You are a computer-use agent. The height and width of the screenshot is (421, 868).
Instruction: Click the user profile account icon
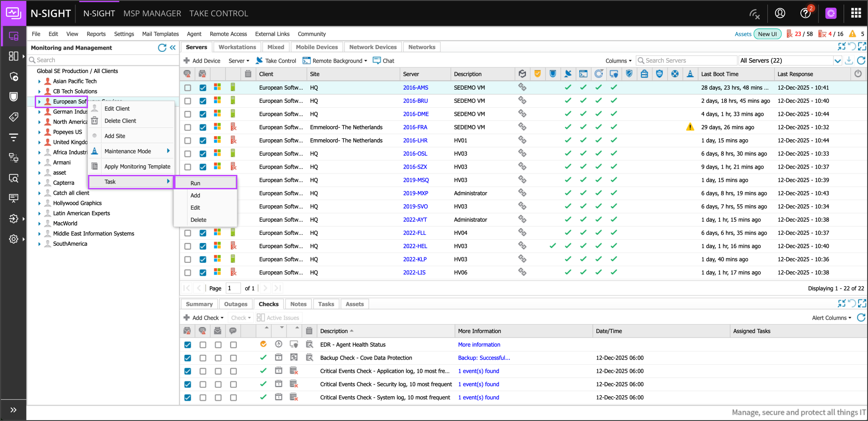tap(780, 13)
